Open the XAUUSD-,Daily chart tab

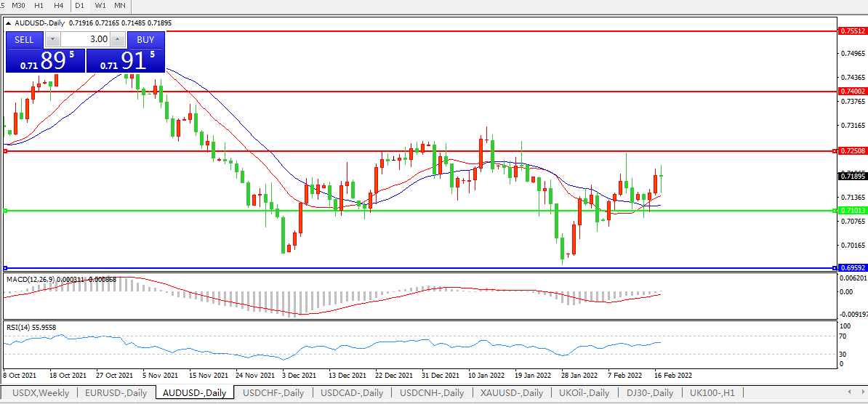[511, 393]
